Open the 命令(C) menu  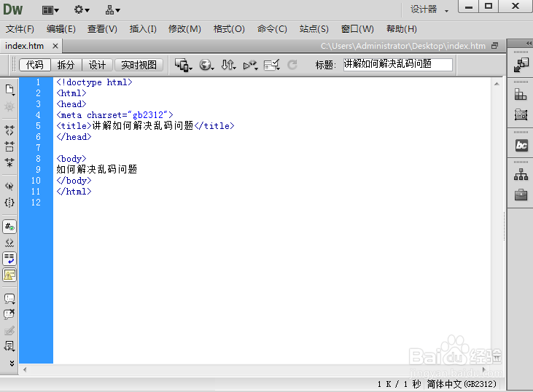pos(272,29)
